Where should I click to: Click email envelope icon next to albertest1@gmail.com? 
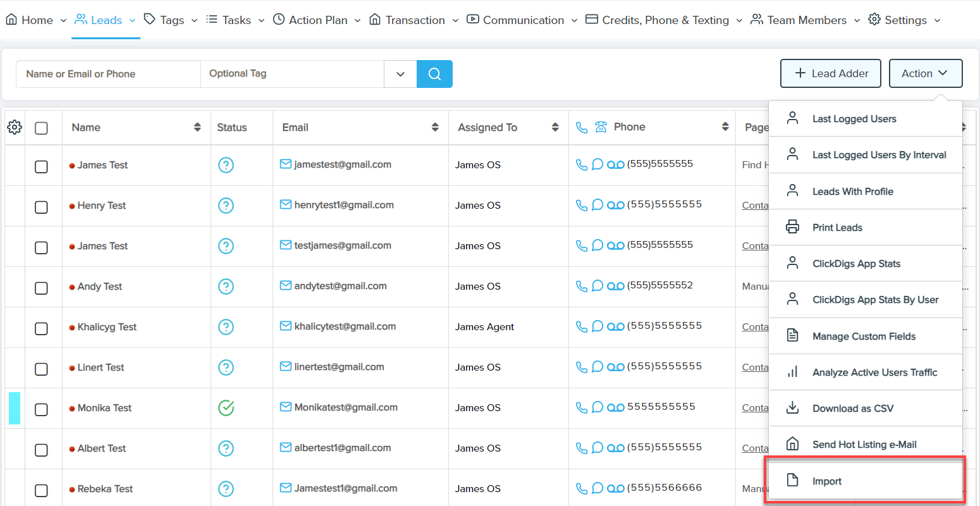(286, 448)
